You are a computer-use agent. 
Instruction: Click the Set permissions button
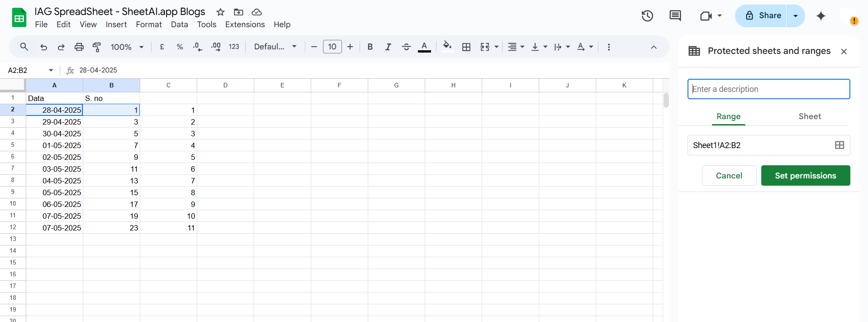click(806, 176)
